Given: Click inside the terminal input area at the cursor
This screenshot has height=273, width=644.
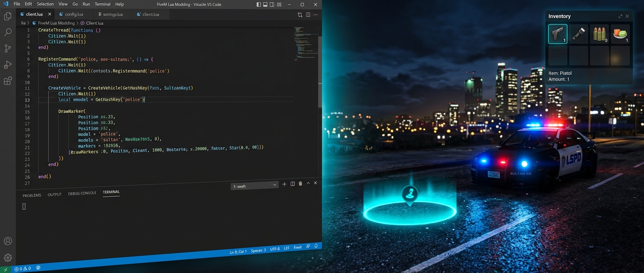Looking at the screenshot, I should (x=24, y=207).
